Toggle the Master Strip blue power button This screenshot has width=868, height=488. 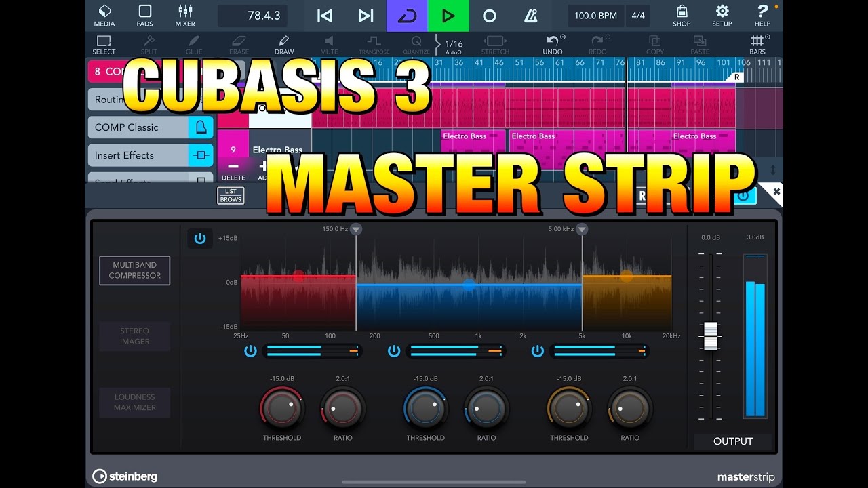coord(745,196)
